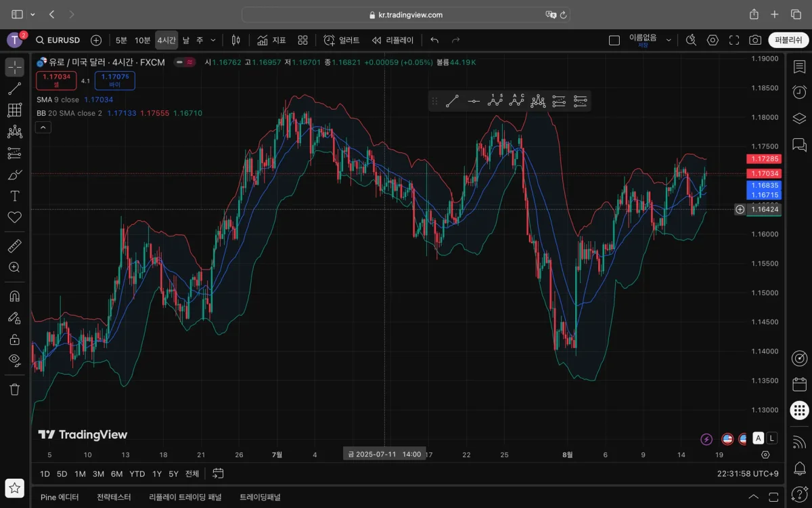Switch to the 전략테스터 tab
The width and height of the screenshot is (812, 508).
click(x=114, y=497)
